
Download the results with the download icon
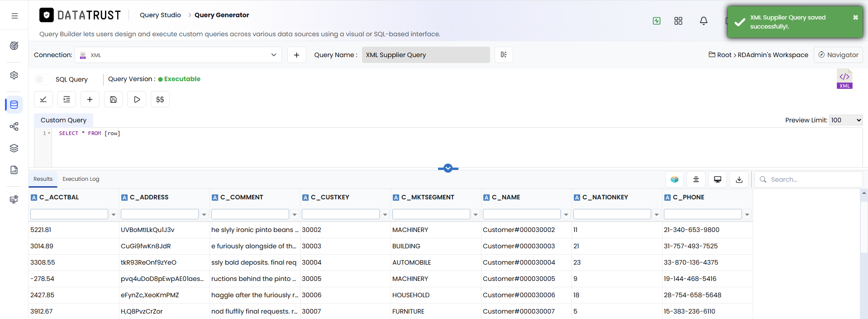pos(739,179)
